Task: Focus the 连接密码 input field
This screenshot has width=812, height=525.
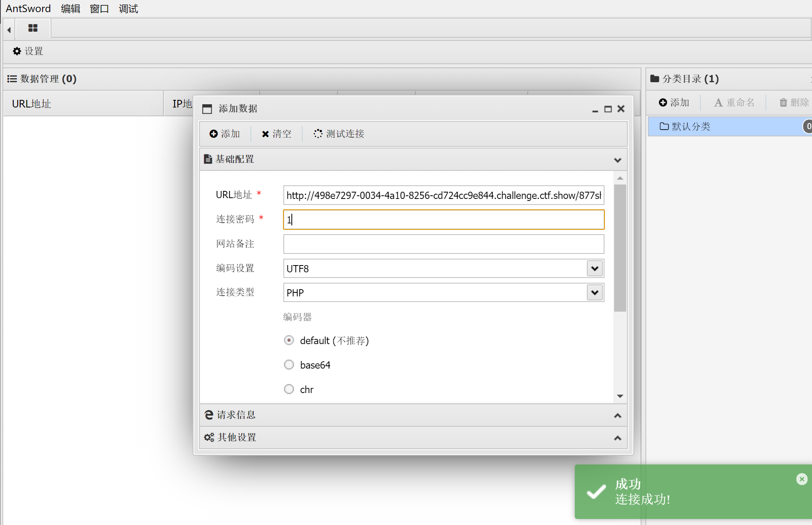Action: [x=444, y=219]
